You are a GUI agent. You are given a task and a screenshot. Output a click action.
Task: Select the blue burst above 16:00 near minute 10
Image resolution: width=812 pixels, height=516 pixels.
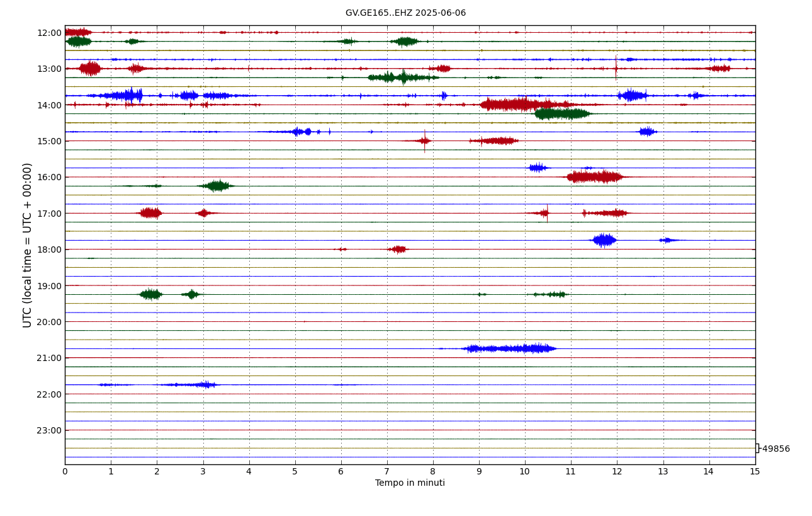(538, 168)
